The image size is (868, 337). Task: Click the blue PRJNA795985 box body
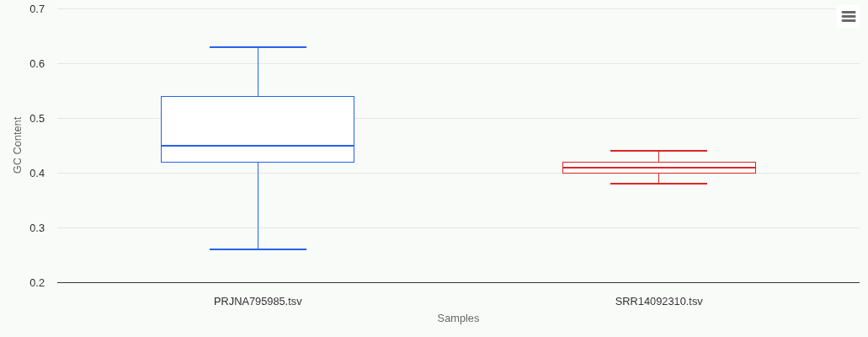[258, 121]
